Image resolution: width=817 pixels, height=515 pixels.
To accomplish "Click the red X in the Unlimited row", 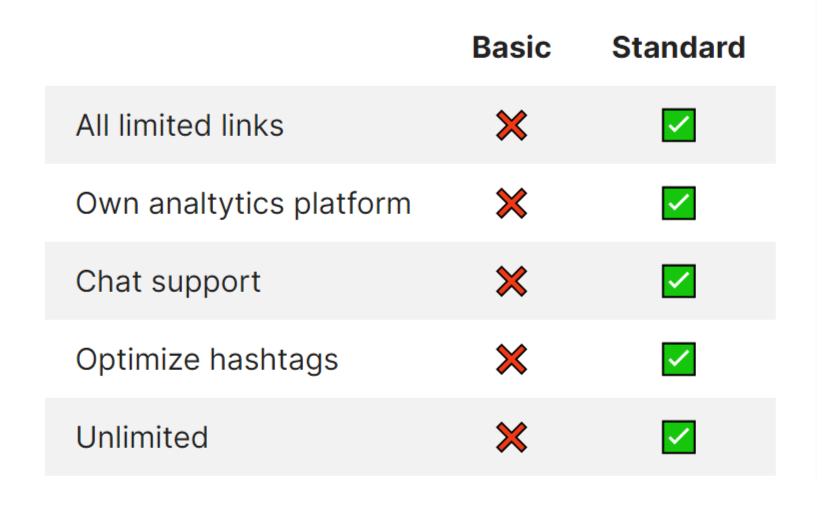I will (511, 437).
